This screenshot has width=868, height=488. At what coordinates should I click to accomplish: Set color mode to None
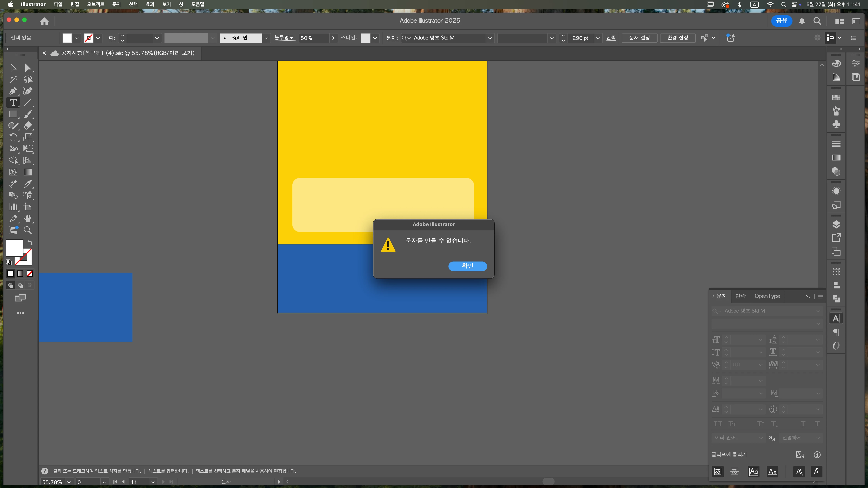[30, 273]
